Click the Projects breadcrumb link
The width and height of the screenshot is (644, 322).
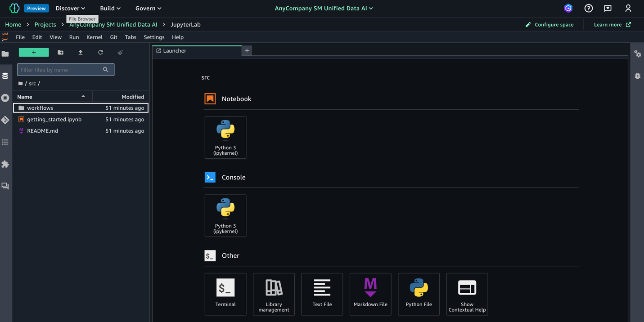(x=45, y=25)
